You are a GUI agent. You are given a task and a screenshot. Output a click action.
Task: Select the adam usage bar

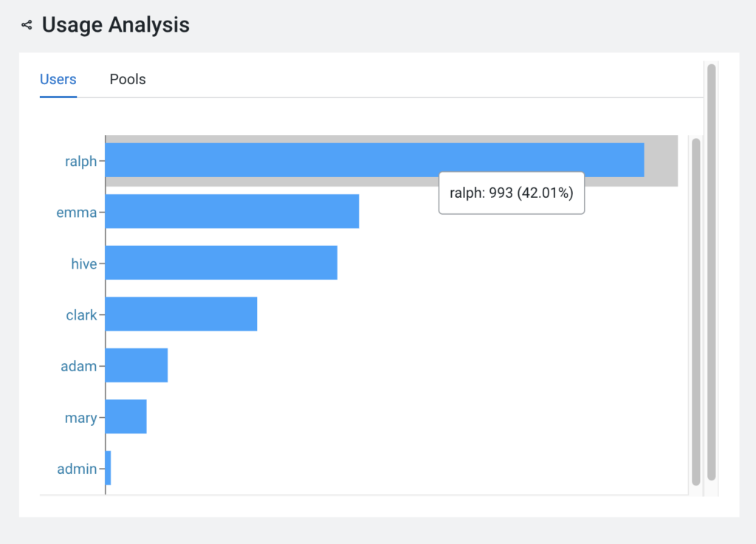coord(137,365)
